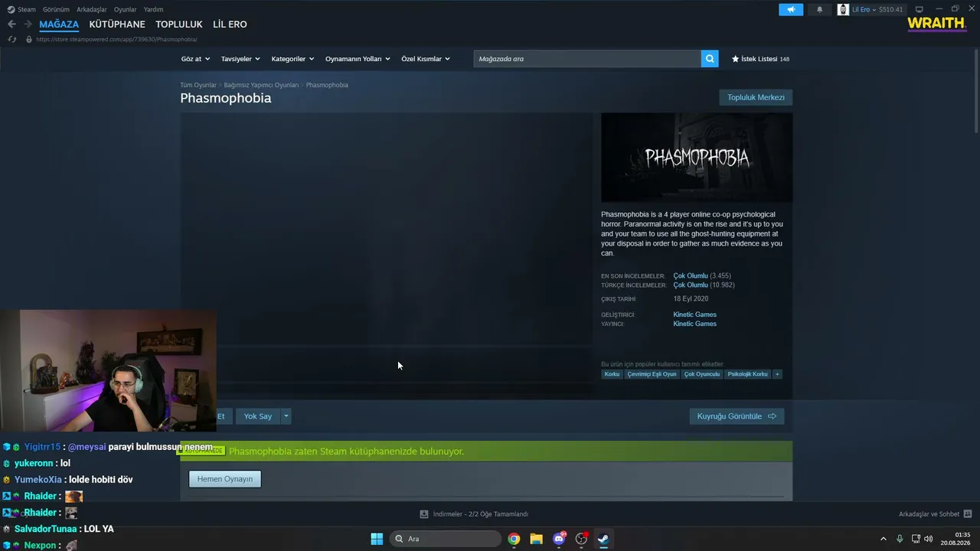This screenshot has width=980, height=551.
Task: Click the Bağımsız Yapımcı Oyunları breadcrumb
Action: point(261,85)
